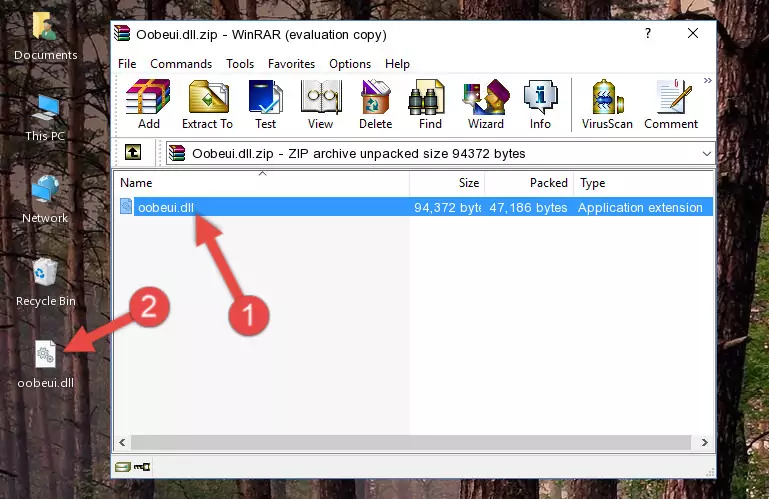Screen dimensions: 769x499
Task: Click the password key icon in the status bar
Action: point(142,467)
